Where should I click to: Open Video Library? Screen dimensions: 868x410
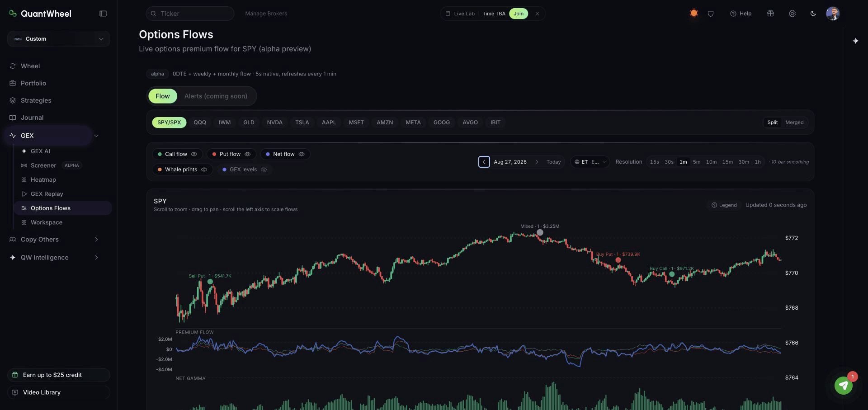pos(59,392)
